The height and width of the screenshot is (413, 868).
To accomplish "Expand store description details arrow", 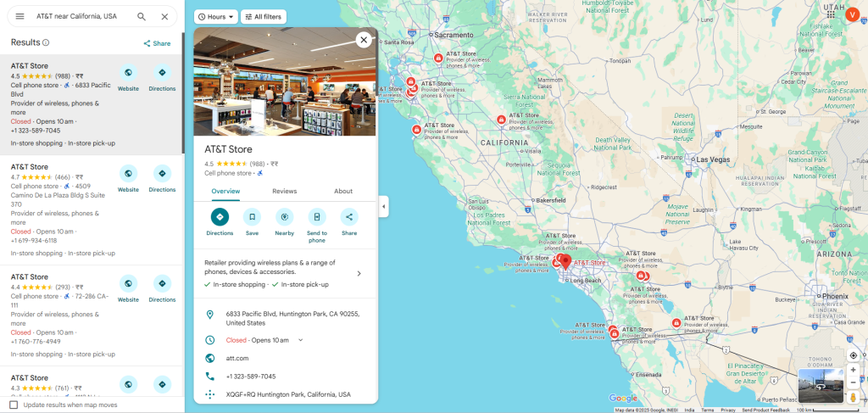I will click(x=359, y=273).
